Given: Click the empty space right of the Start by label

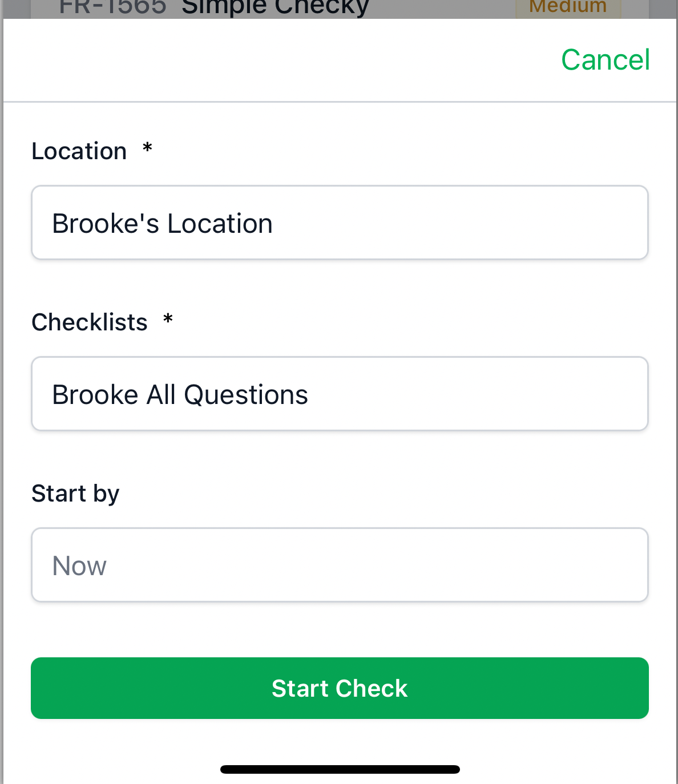Looking at the screenshot, I should 371,494.
